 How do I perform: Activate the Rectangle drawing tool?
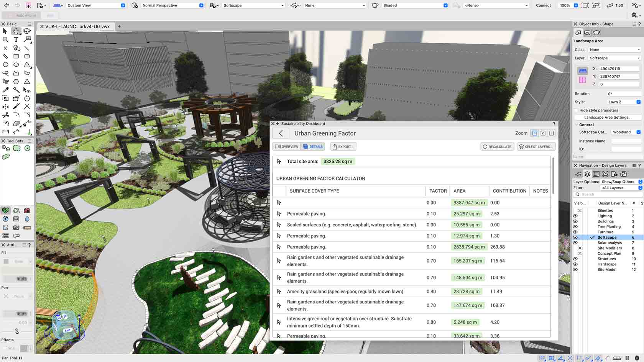pos(16,56)
